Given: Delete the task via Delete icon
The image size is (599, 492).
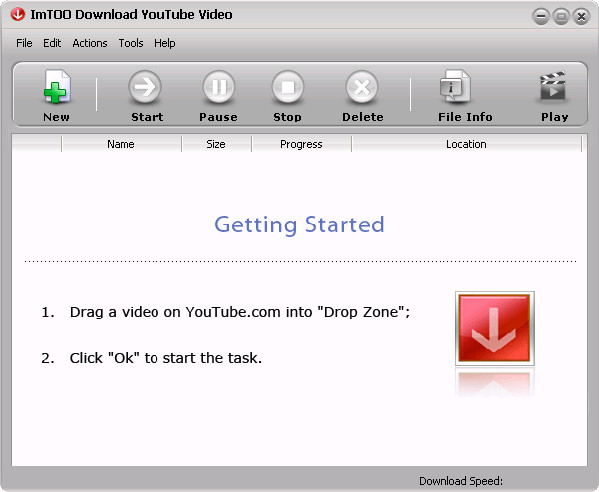Looking at the screenshot, I should coord(362,88).
